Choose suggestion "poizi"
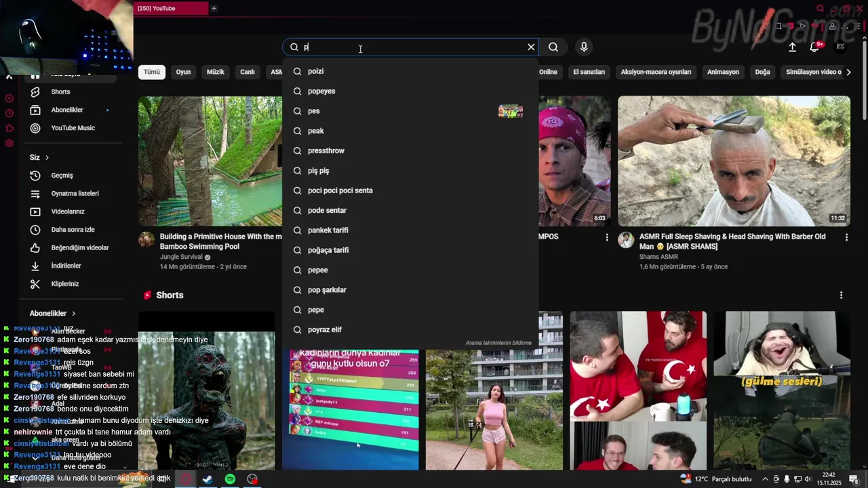Image resolution: width=868 pixels, height=488 pixels. click(410, 71)
